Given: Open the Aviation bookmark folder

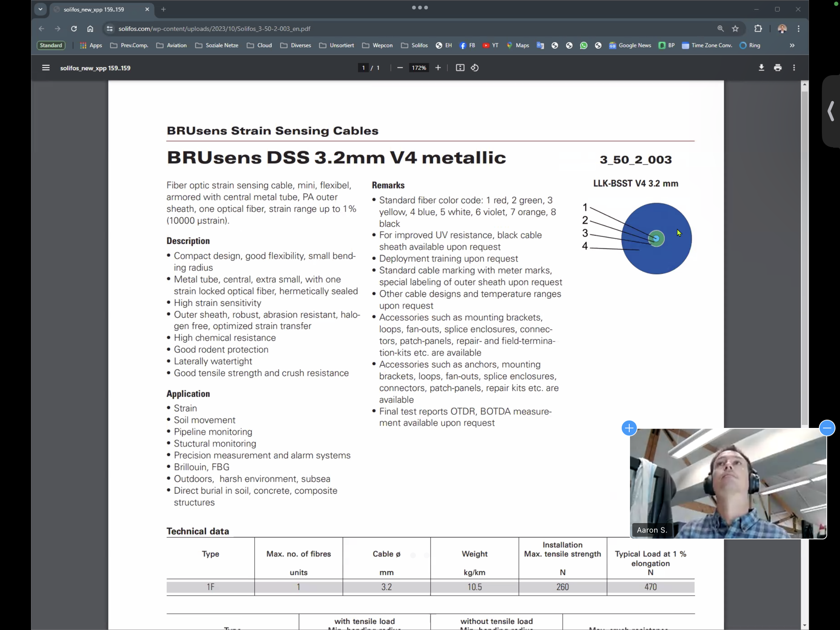Looking at the screenshot, I should click(x=171, y=46).
